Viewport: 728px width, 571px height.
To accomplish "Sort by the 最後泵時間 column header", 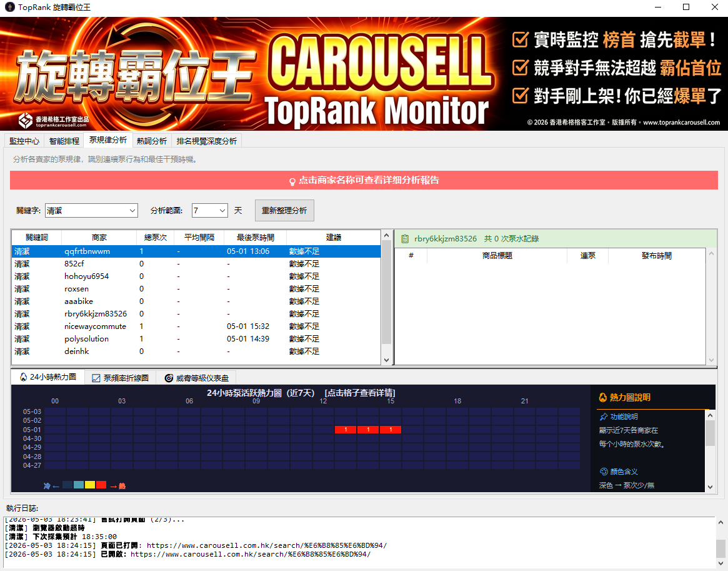I will click(x=256, y=238).
